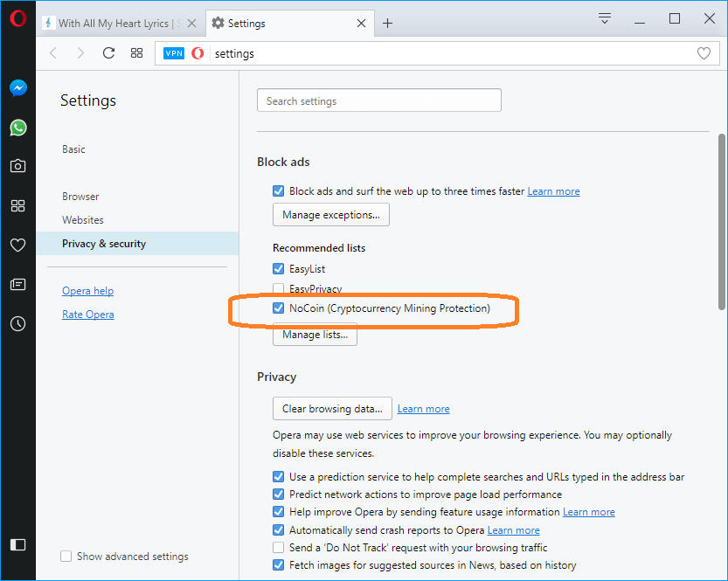
Task: Toggle sending feature usage information
Action: click(x=279, y=512)
